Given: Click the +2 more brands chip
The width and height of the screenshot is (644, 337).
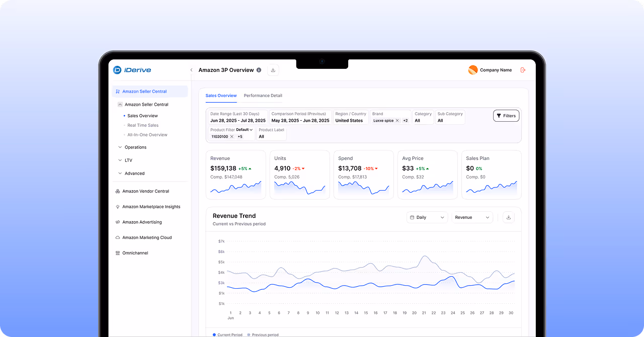Looking at the screenshot, I should [x=406, y=121].
